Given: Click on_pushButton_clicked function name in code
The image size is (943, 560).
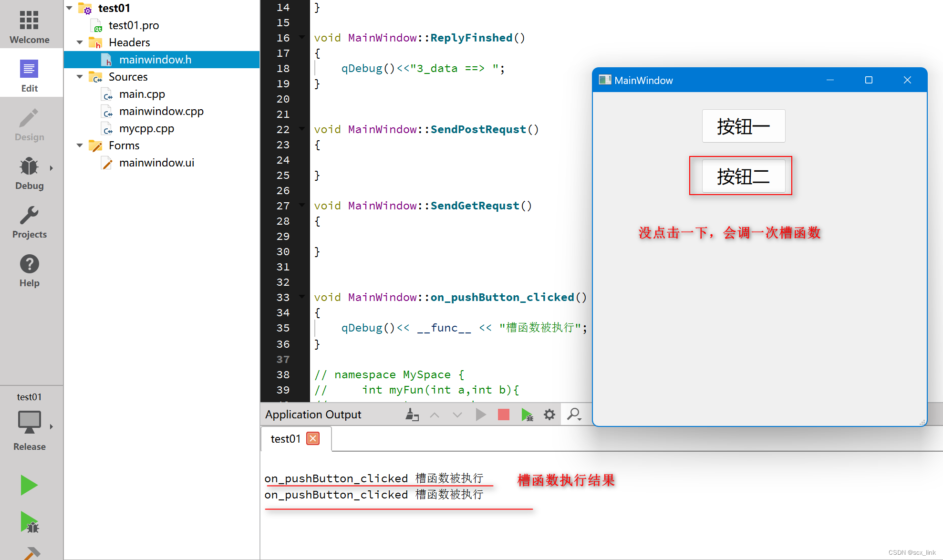Looking at the screenshot, I should coord(502,297).
